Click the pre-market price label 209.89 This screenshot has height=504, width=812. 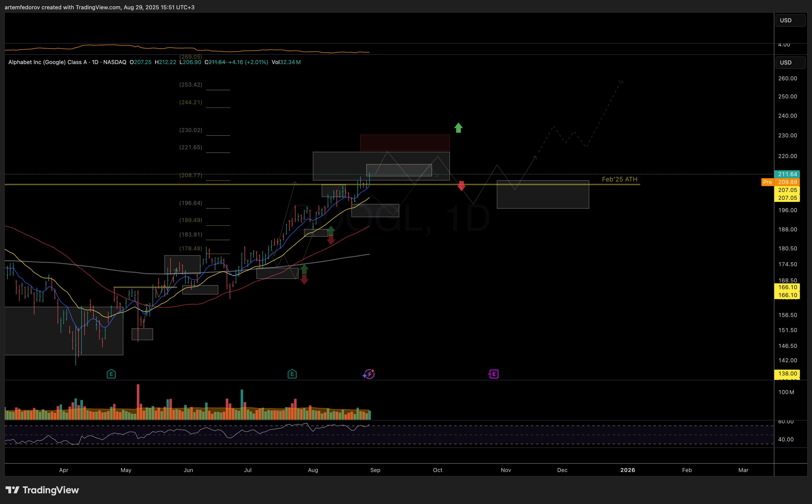coord(787,182)
